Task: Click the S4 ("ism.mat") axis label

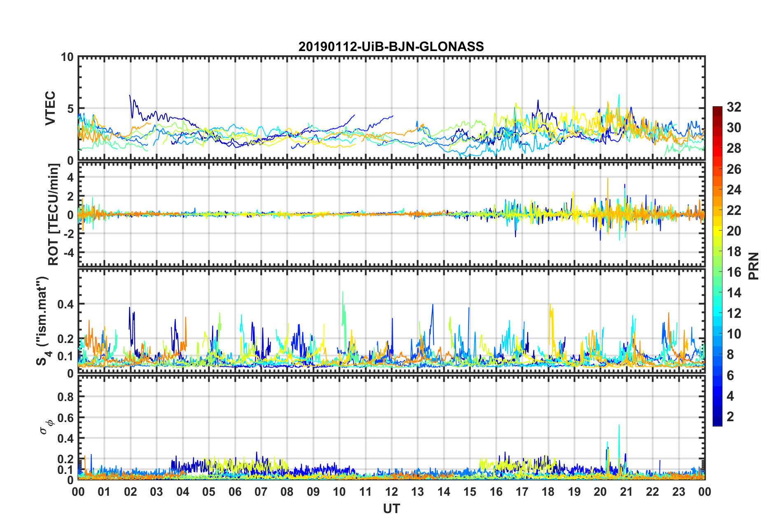Action: 42,321
